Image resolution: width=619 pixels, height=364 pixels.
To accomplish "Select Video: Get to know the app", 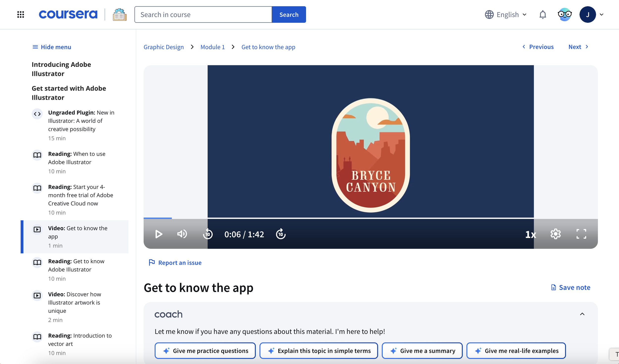I will coord(74,236).
